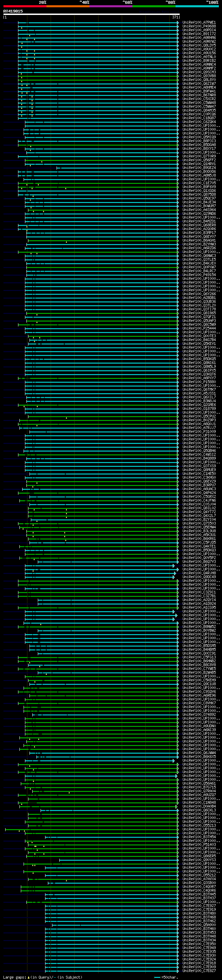Click the UniRef100_B8NW52 label
Screen dimensions: 222x980
tap(199, 626)
